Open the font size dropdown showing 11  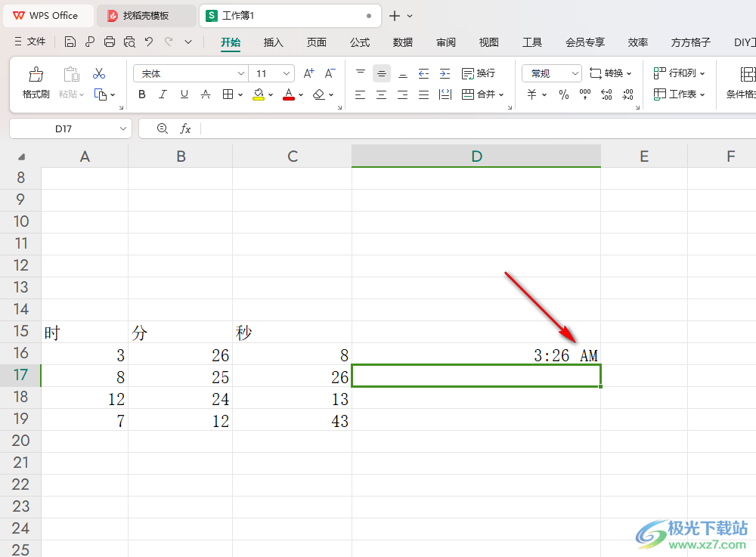coord(287,73)
